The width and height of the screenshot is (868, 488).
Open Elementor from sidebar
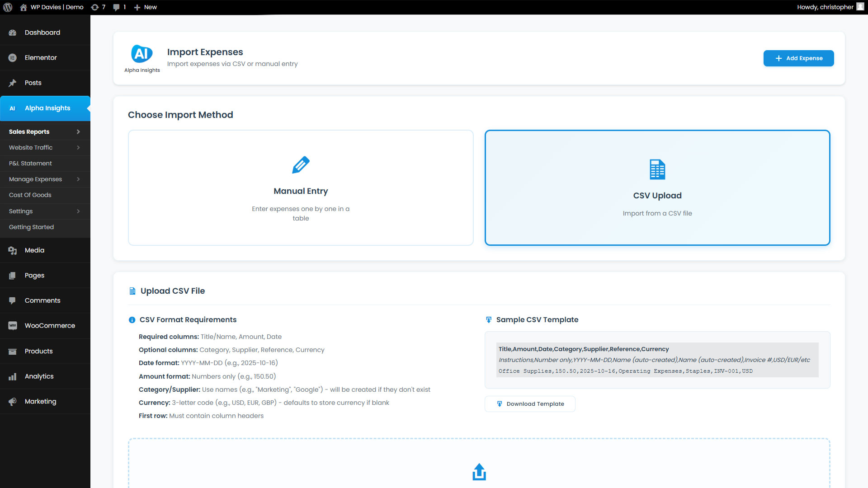pos(41,58)
